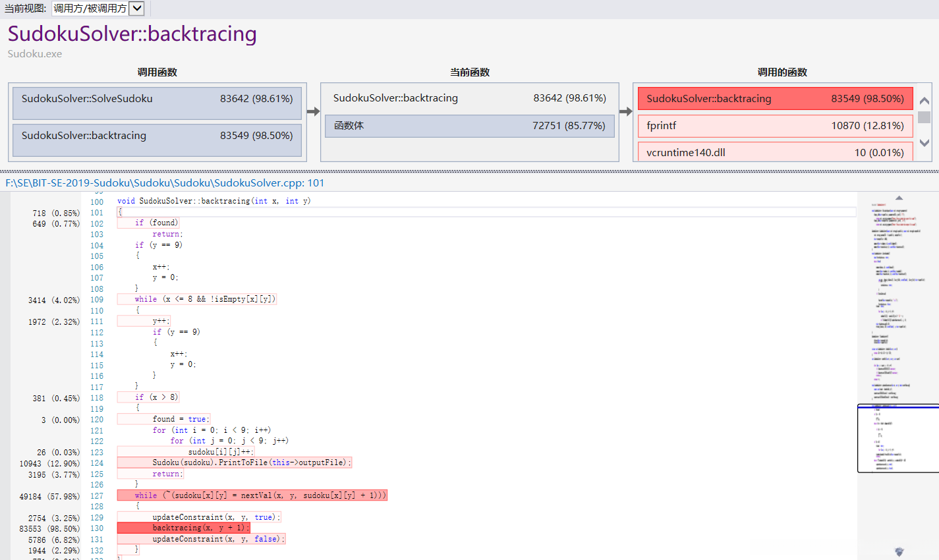Viewport: 939px width, 560px height.
Task: Click the '10943 (12.90%)' sample count
Action: [x=49, y=463]
